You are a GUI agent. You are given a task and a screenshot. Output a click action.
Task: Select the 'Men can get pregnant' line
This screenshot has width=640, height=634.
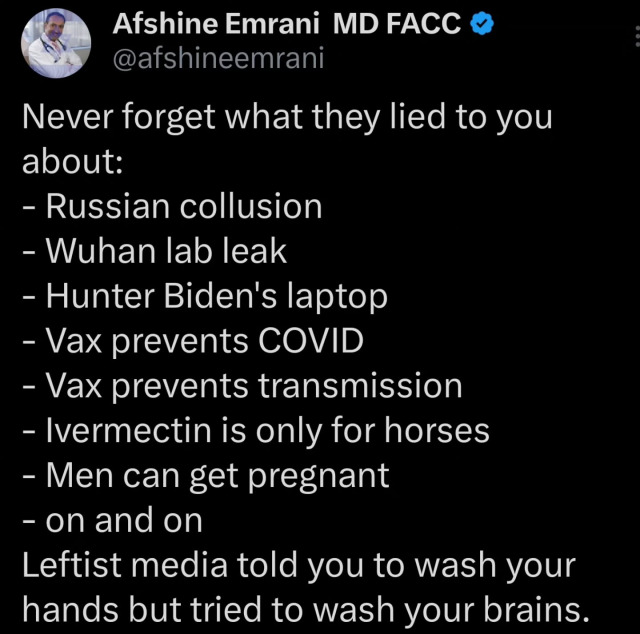point(206,476)
